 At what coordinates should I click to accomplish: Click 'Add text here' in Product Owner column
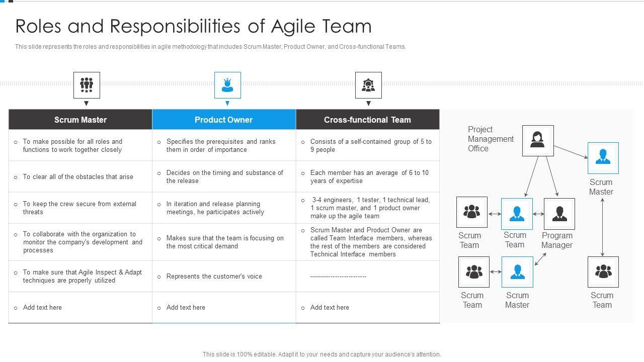tap(186, 308)
